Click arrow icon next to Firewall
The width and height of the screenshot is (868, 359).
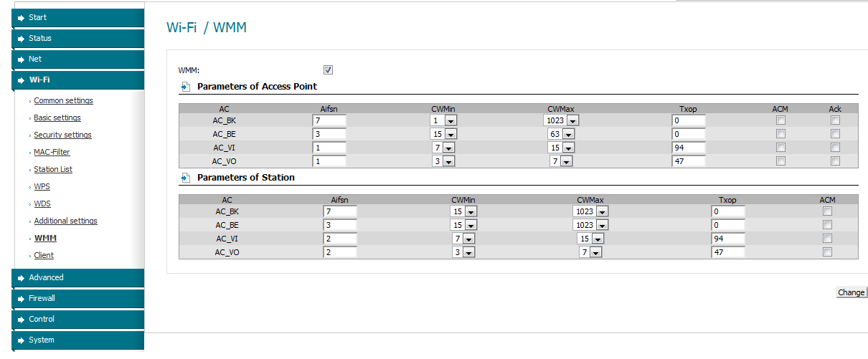pyautogui.click(x=21, y=298)
